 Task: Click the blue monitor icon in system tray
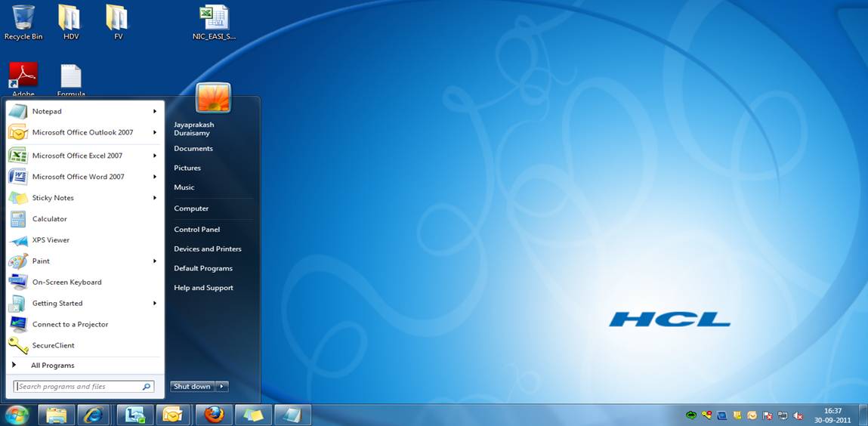(x=722, y=415)
